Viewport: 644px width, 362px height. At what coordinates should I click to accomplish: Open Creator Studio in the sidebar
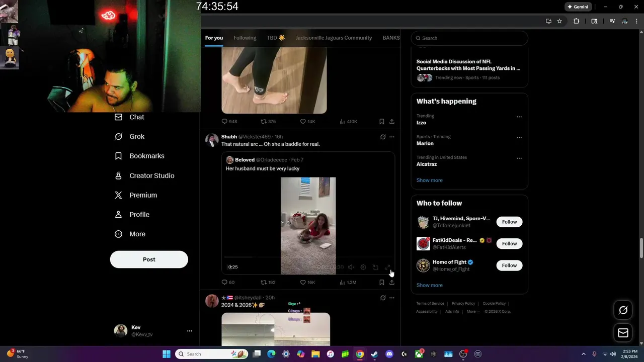point(144,175)
